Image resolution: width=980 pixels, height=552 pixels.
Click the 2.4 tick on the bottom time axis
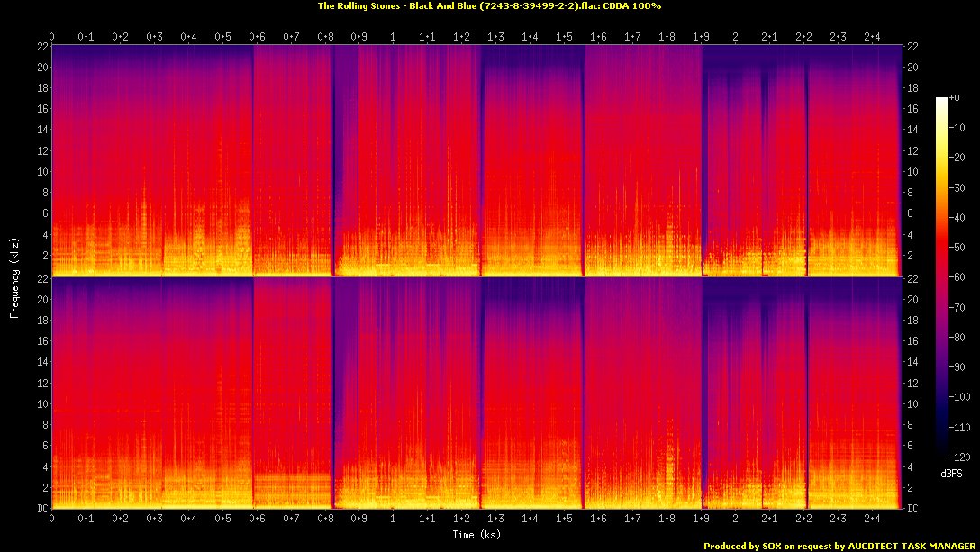[872, 520]
